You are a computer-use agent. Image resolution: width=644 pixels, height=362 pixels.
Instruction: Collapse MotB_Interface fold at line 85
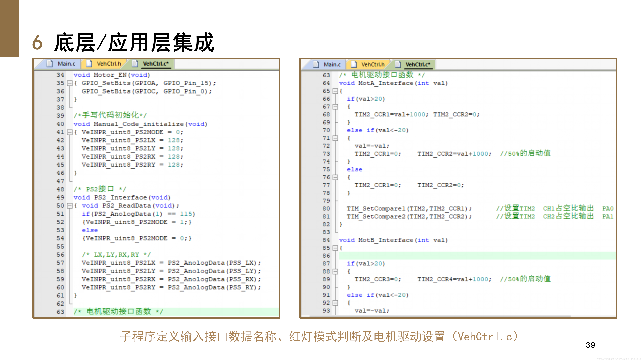(335, 248)
